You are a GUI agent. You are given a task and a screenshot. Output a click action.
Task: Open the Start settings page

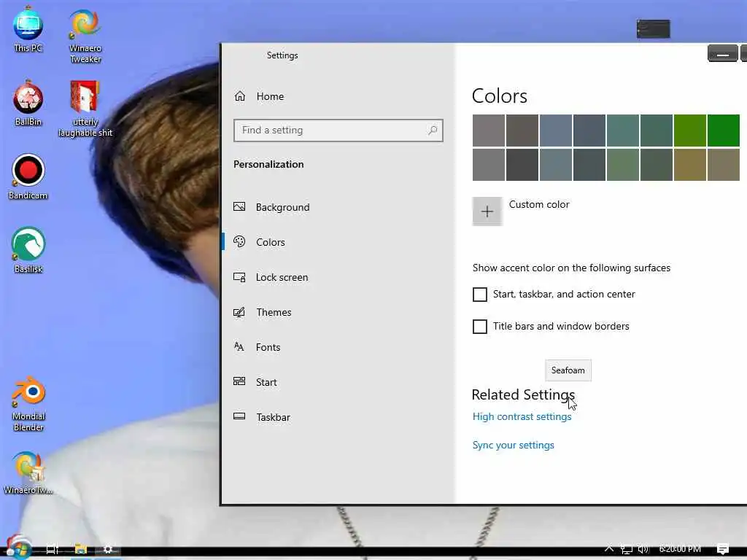pyautogui.click(x=255, y=382)
